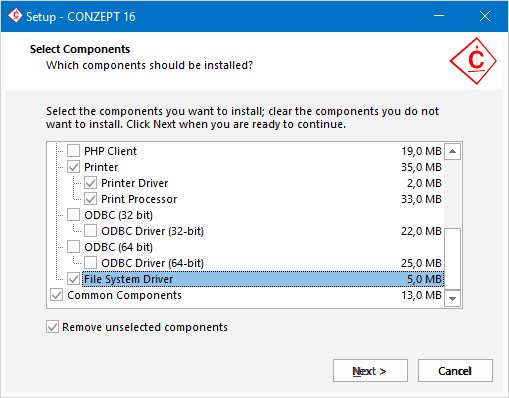Check the ODBC Driver (64-bit) component
509x398 pixels.
[x=90, y=263]
